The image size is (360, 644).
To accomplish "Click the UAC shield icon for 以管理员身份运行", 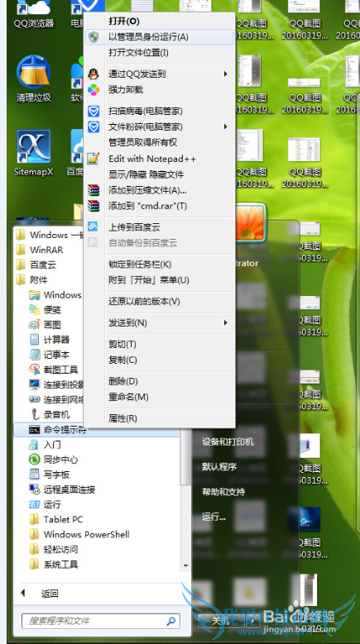I will pos(94,37).
